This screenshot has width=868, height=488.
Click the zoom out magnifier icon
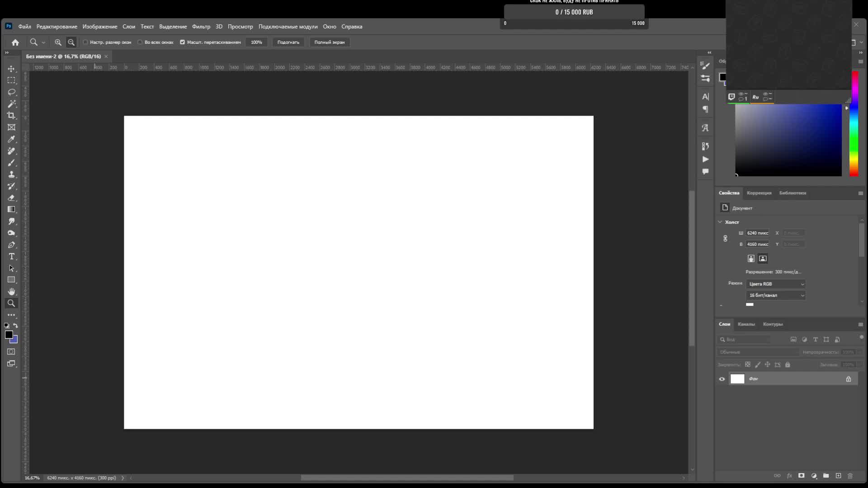(71, 42)
